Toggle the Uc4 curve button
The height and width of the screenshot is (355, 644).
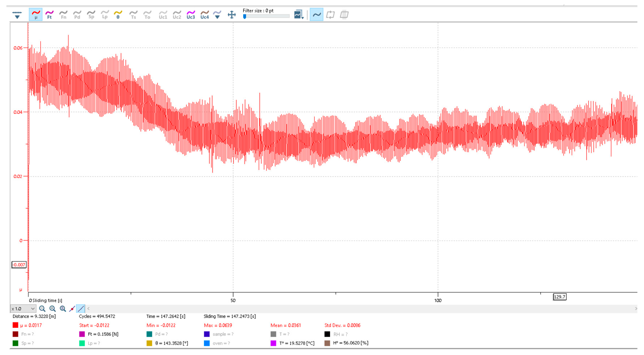[x=204, y=15]
